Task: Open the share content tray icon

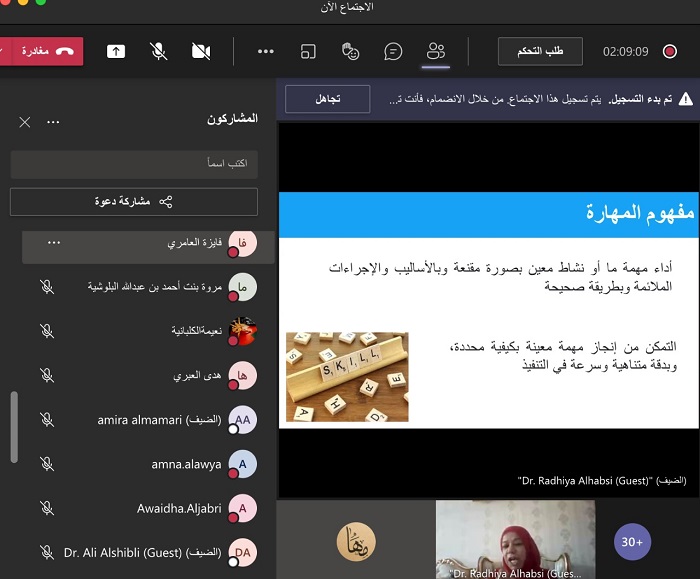Action: coord(116,51)
